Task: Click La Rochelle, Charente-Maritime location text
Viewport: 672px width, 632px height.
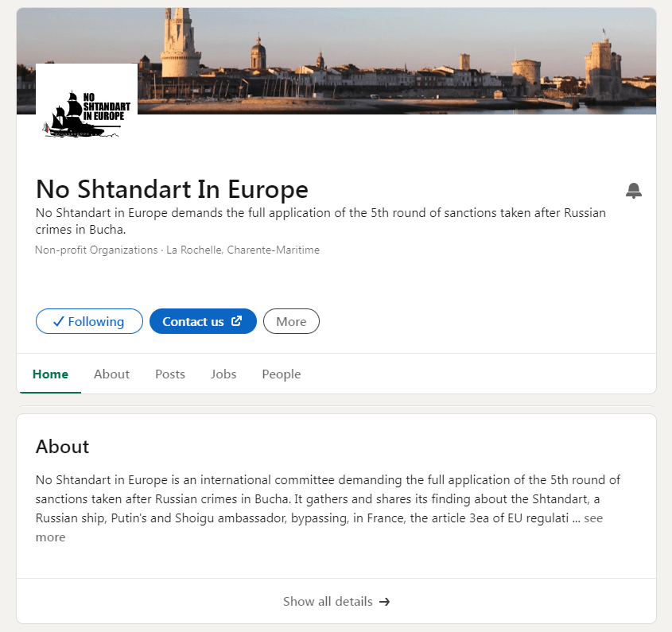Action: 243,250
